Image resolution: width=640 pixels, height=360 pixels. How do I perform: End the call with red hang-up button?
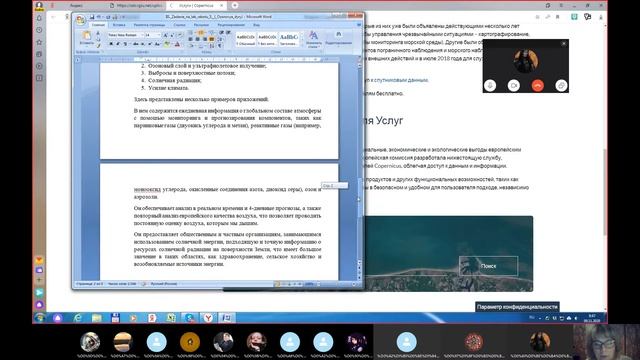(x=538, y=85)
